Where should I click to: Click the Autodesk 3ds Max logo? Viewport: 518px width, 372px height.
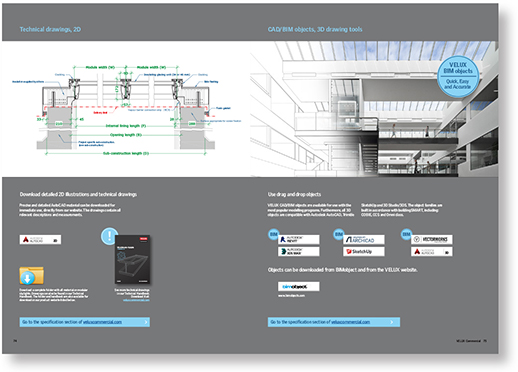click(299, 251)
